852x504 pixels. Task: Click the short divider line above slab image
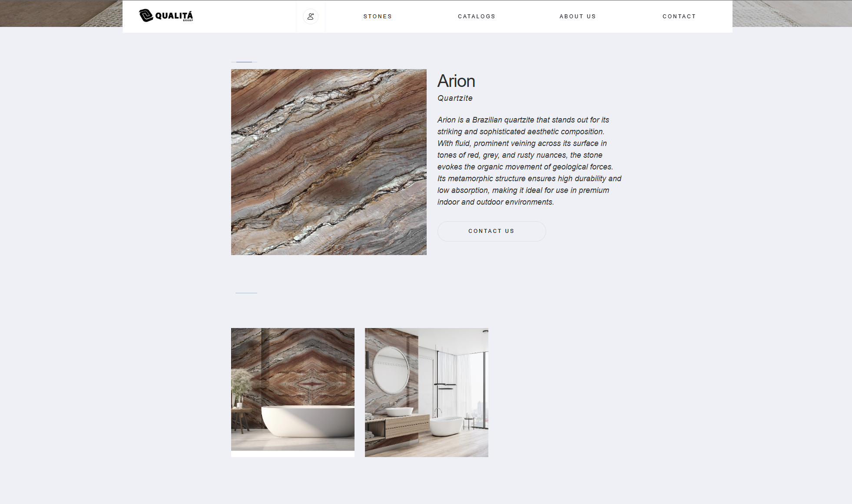pos(244,62)
